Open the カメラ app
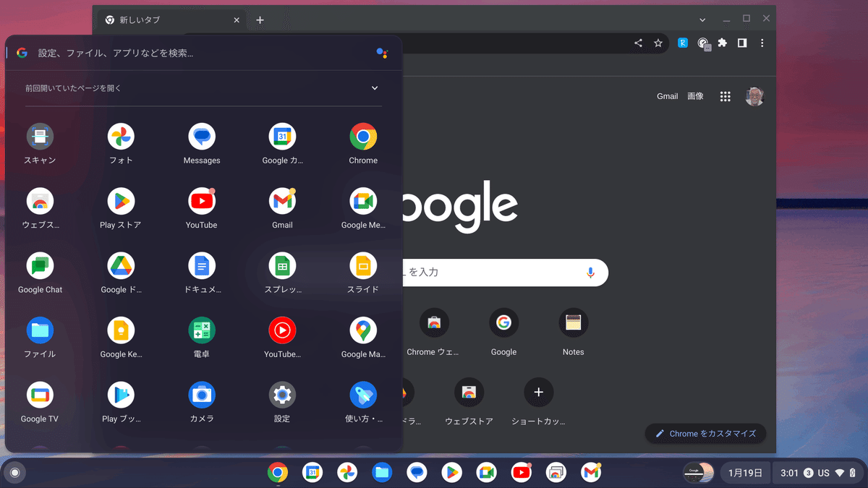868x488 pixels. click(202, 395)
